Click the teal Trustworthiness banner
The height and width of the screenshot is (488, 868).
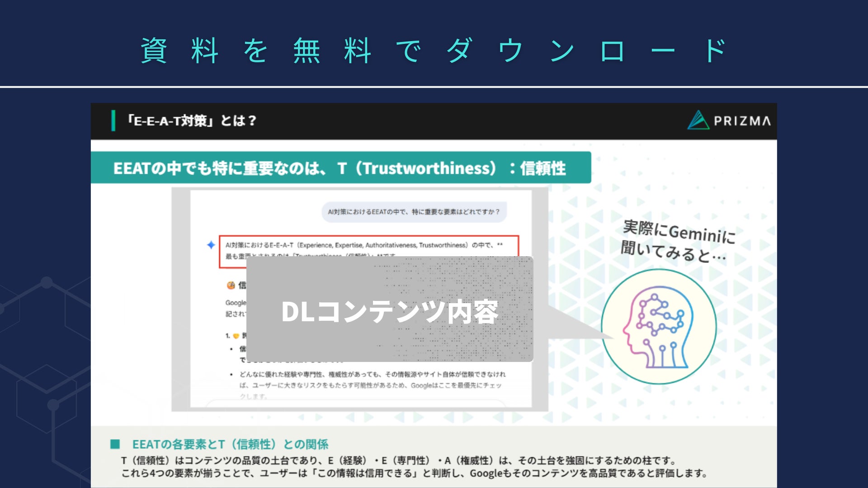click(340, 168)
